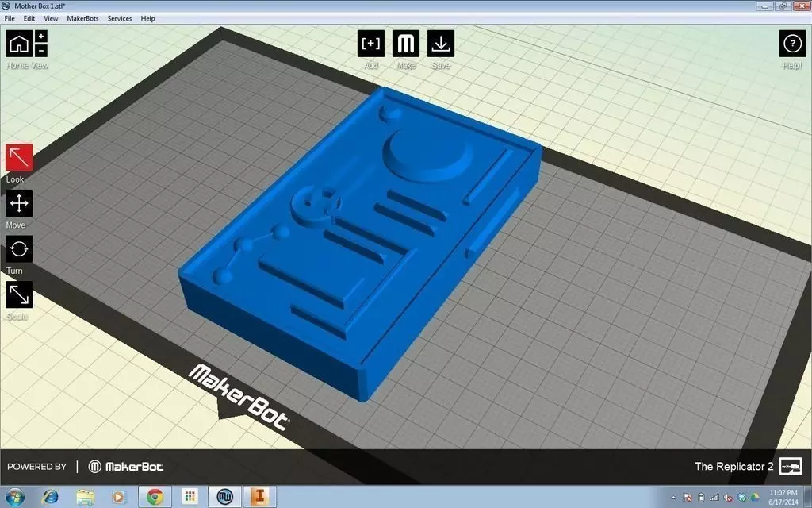Click The Replicator 2 label
Screen dimensions: 812x508
coord(733,467)
